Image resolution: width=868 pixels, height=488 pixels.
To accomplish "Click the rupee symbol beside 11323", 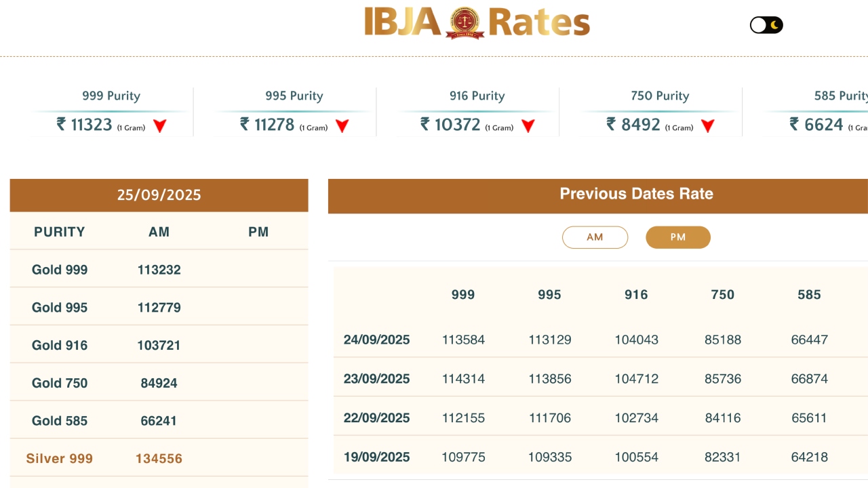I will [61, 124].
